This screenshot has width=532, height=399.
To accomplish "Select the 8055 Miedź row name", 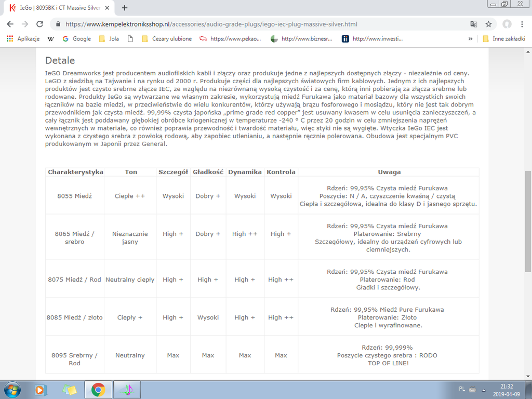I will coord(75,196).
